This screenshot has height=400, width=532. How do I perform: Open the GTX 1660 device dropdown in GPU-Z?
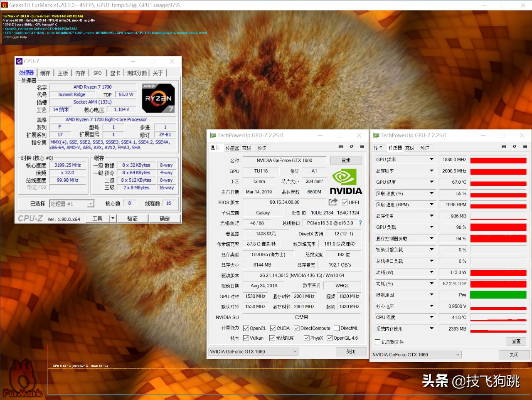[x=253, y=351]
